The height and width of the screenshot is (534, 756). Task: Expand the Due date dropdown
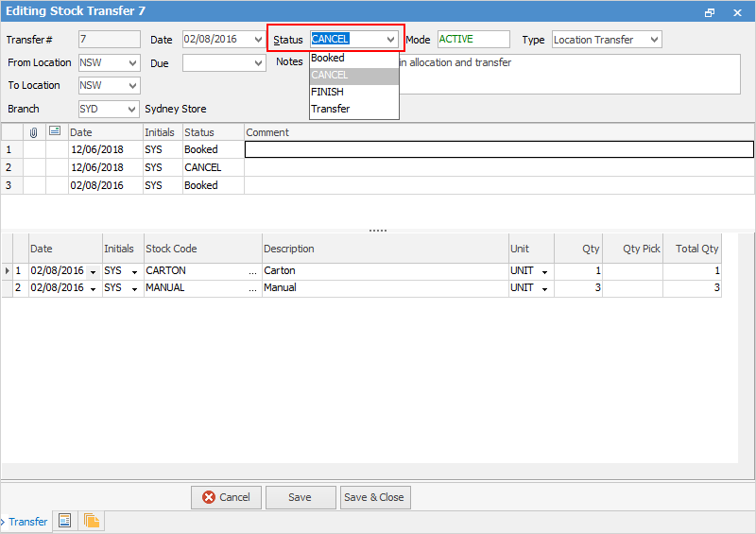coord(259,63)
